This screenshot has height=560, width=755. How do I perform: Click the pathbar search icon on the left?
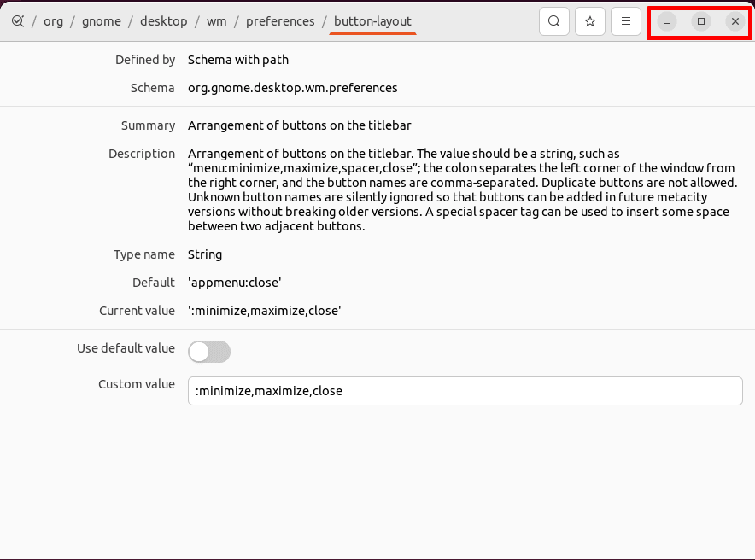point(19,20)
